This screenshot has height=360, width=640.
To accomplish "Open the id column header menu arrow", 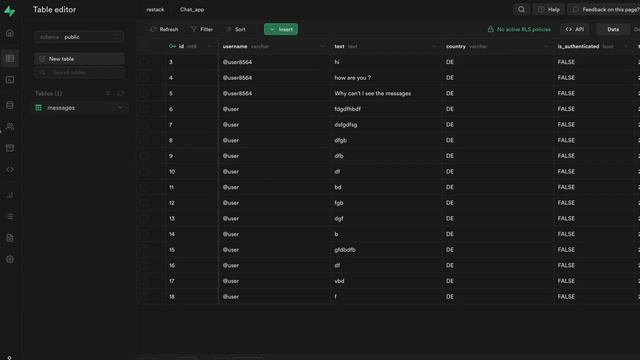I will point(210,47).
